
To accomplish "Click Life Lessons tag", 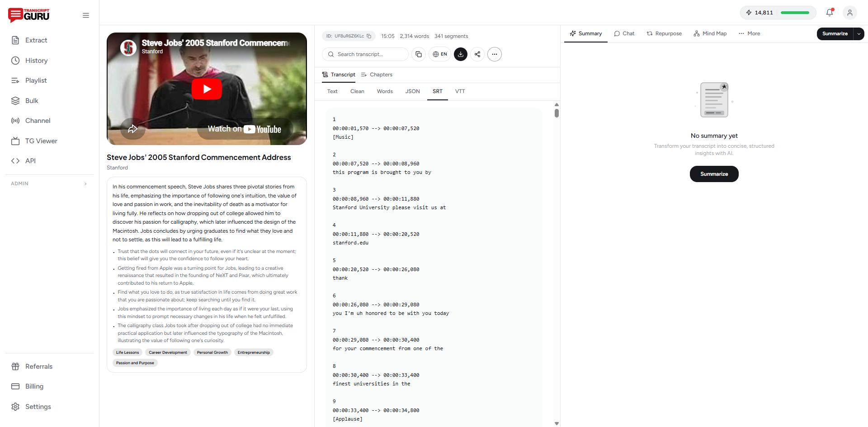I will tap(127, 352).
